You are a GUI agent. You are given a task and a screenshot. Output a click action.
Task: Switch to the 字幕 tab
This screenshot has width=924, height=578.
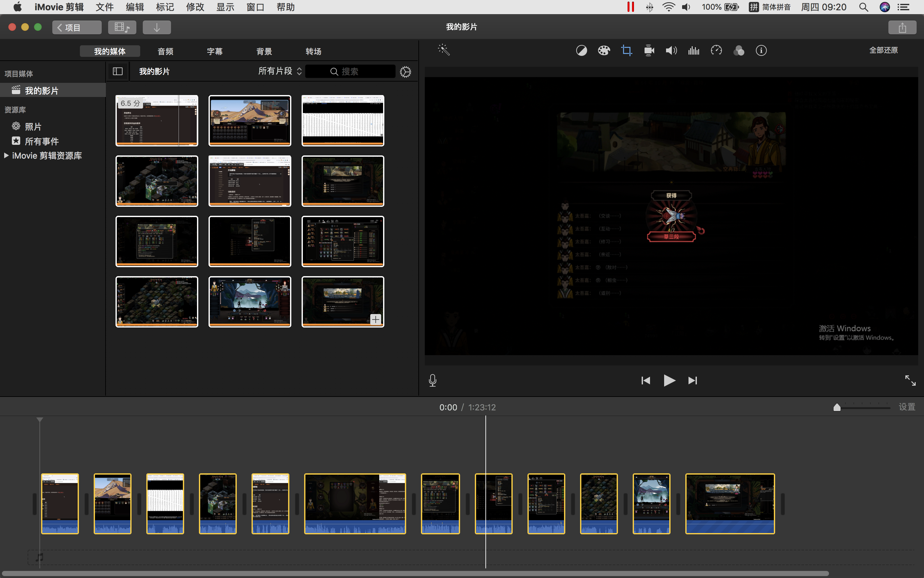215,51
